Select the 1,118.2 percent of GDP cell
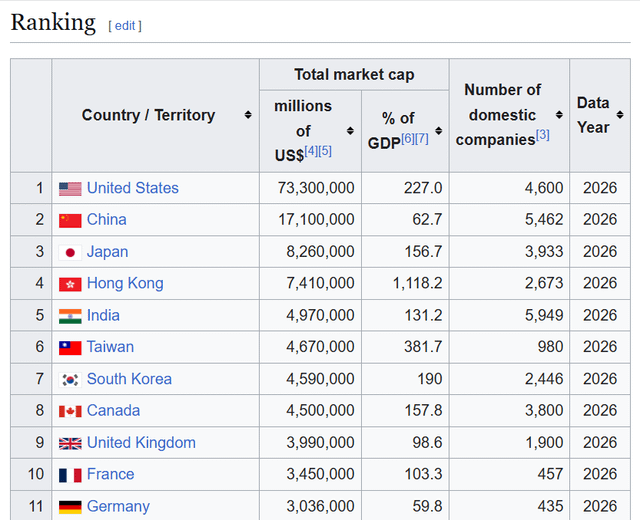 click(x=405, y=283)
